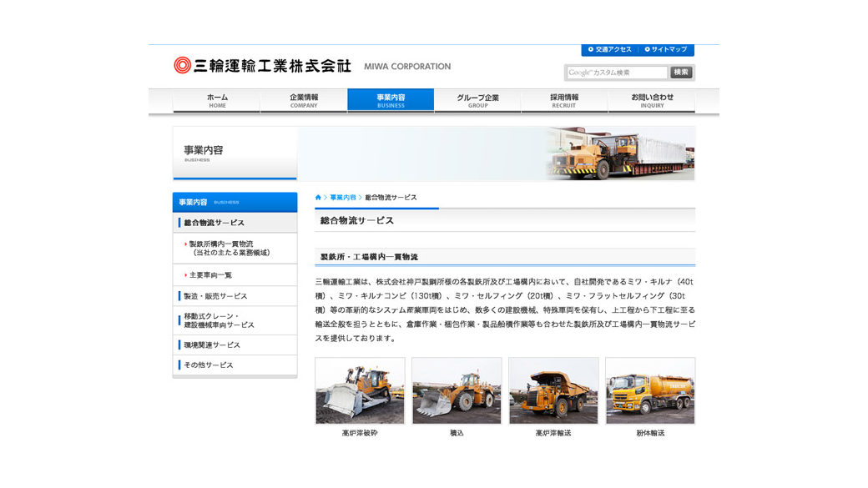Viewport: 868px width, 488px height.
Task: Open the 採用情報 RECRUIT tab
Action: pyautogui.click(x=564, y=100)
